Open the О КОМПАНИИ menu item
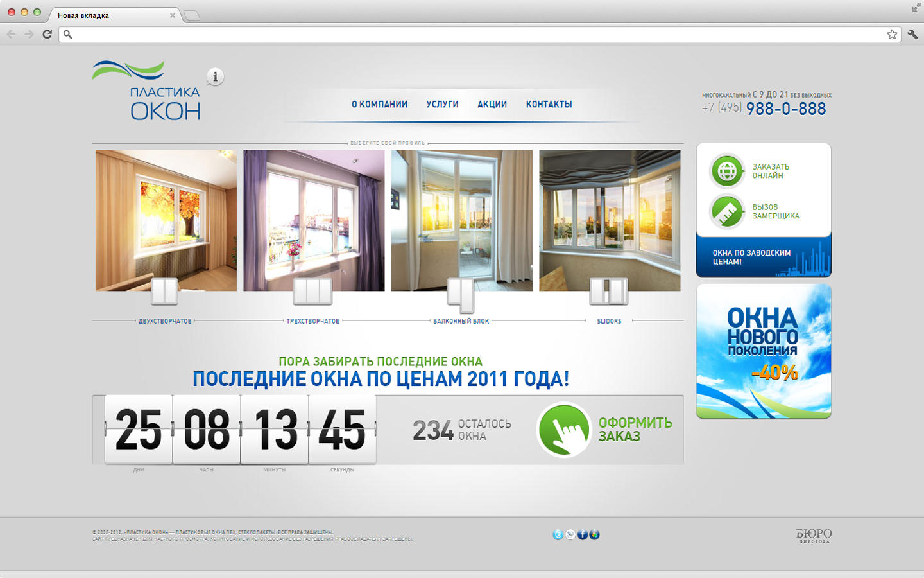 (379, 104)
